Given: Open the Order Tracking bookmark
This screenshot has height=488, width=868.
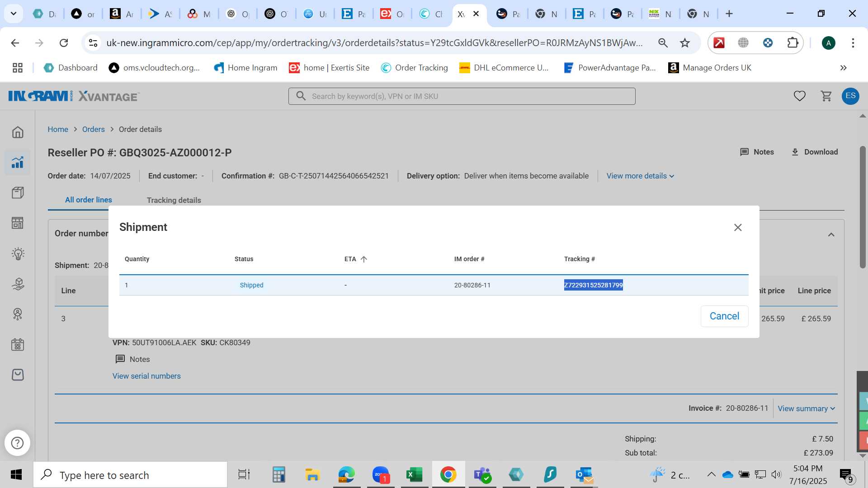Looking at the screenshot, I should tap(414, 68).
